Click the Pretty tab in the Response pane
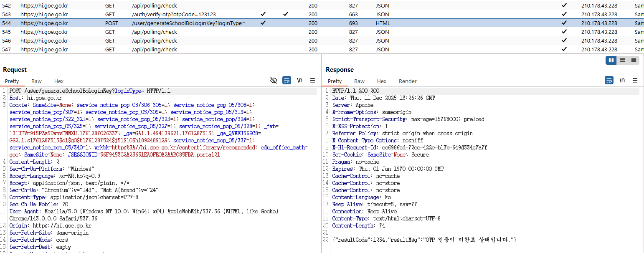This screenshot has height=253, width=644. [x=335, y=81]
